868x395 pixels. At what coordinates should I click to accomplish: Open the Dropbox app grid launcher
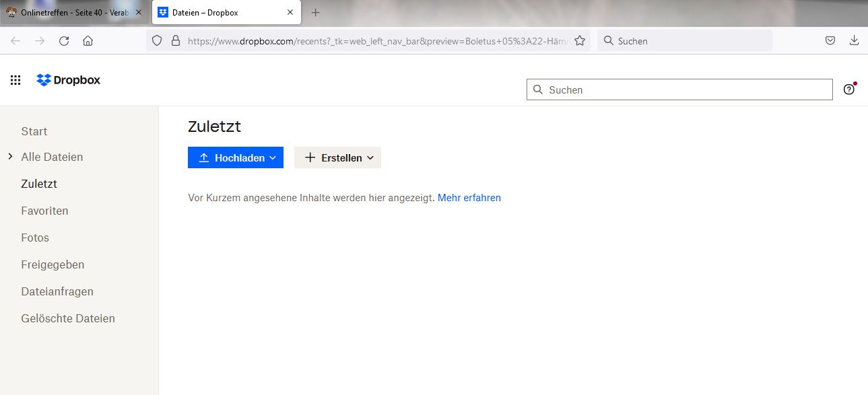[x=15, y=80]
